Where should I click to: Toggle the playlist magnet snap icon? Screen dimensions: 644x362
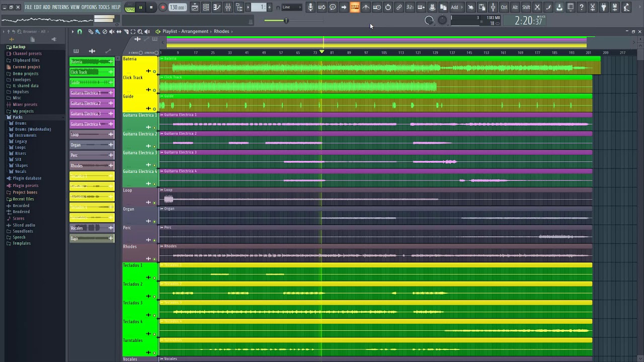pyautogui.click(x=79, y=32)
